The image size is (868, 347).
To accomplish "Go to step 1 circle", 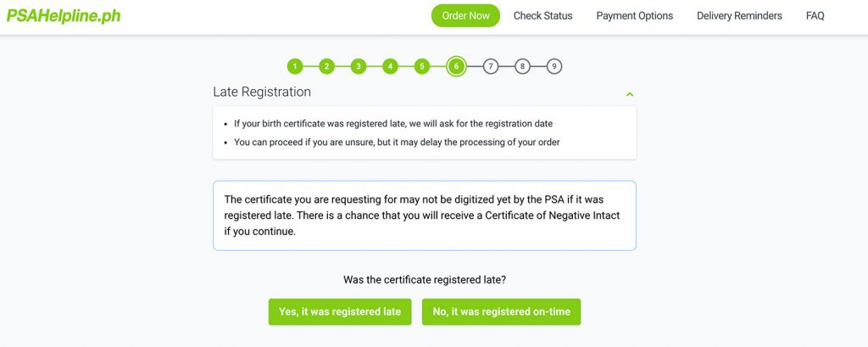I will (x=295, y=66).
